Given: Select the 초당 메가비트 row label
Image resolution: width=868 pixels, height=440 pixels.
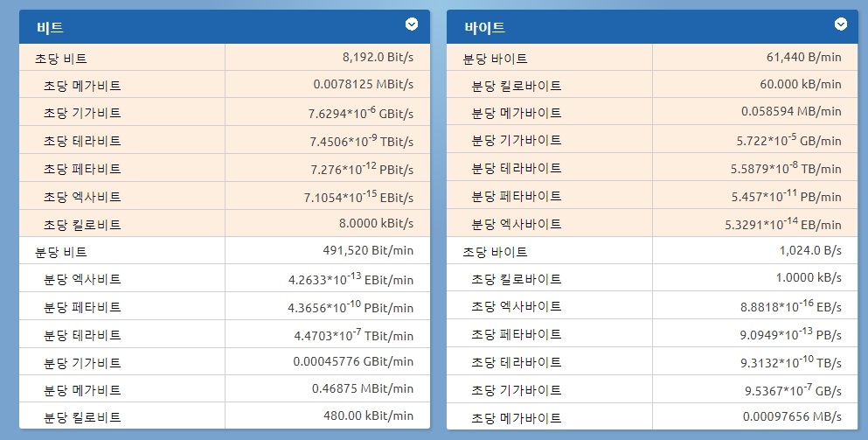Looking at the screenshot, I should click(x=82, y=86).
